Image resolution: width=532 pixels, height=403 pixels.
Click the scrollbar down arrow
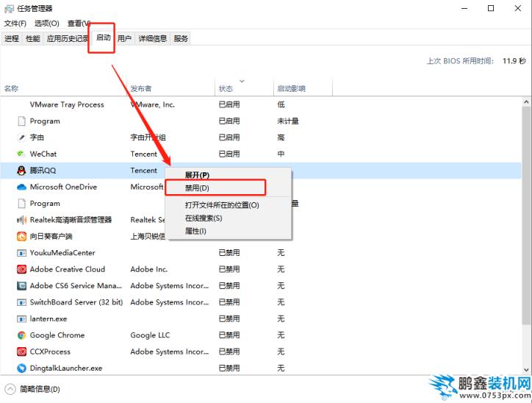526,370
